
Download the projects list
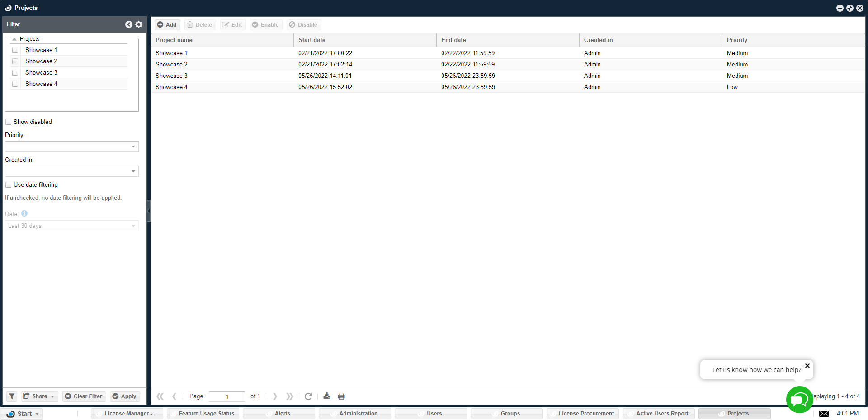(327, 396)
